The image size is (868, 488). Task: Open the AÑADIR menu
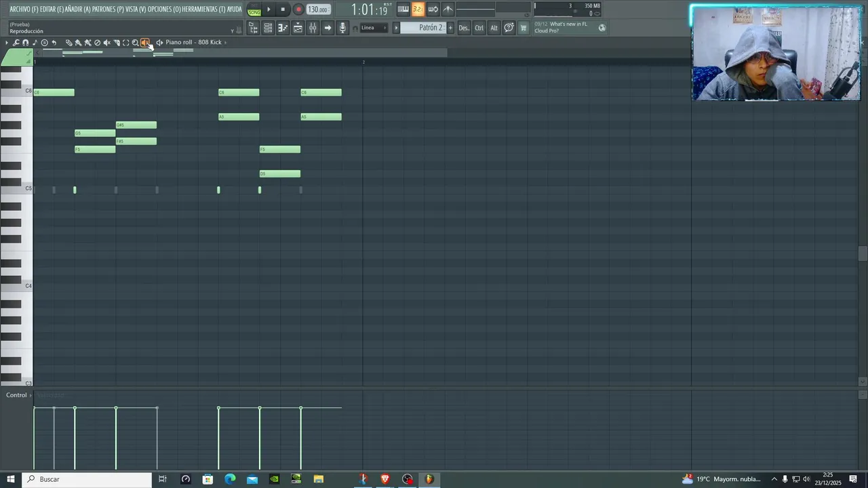pos(78,9)
